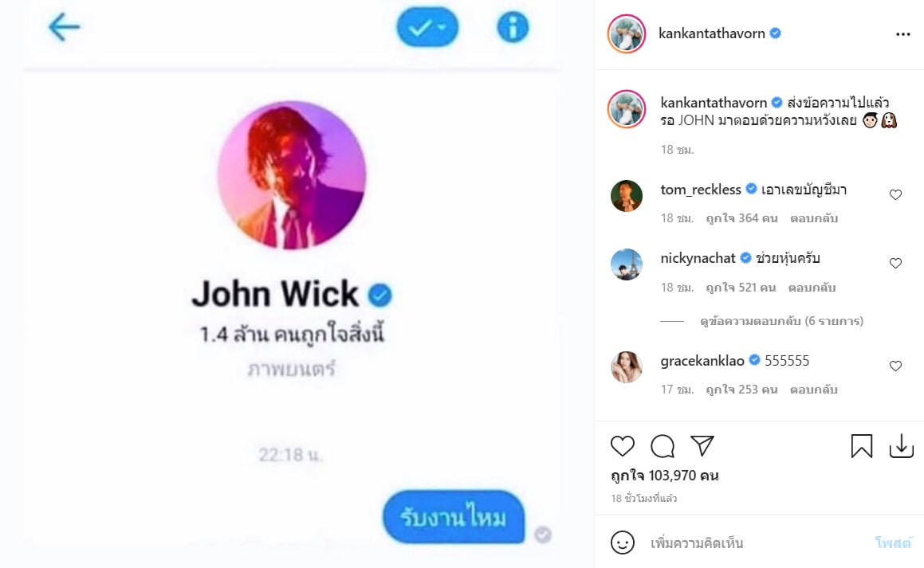Like the post with the heart icon
The height and width of the screenshot is (568, 924).
click(623, 445)
